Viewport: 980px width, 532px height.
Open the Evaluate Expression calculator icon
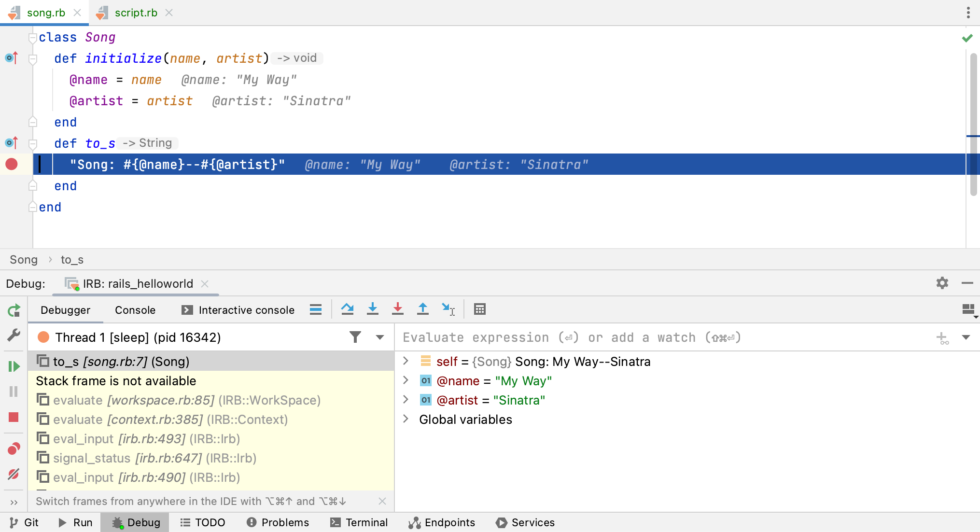[479, 309]
